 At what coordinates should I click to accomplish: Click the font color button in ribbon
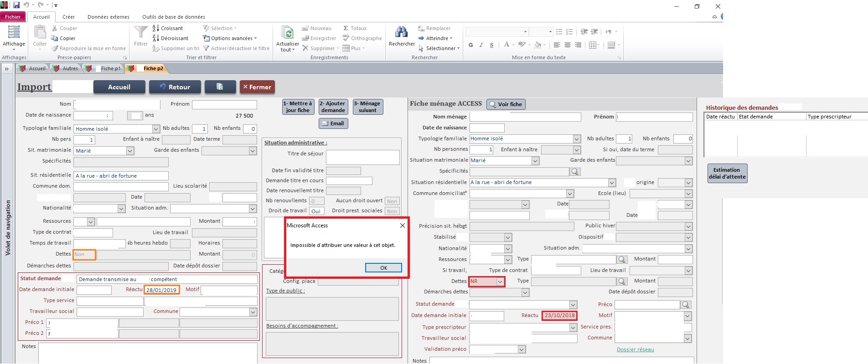point(506,45)
